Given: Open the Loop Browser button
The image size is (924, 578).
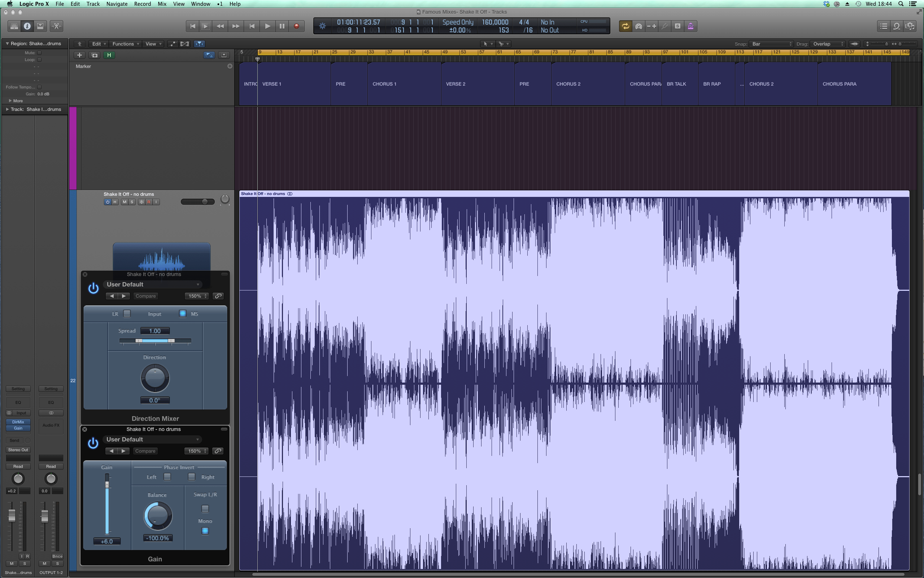Looking at the screenshot, I should click(x=897, y=26).
